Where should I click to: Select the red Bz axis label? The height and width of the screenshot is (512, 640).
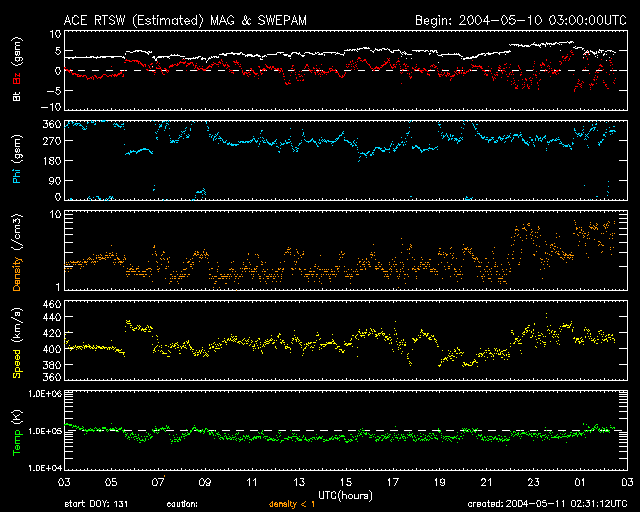(17, 79)
